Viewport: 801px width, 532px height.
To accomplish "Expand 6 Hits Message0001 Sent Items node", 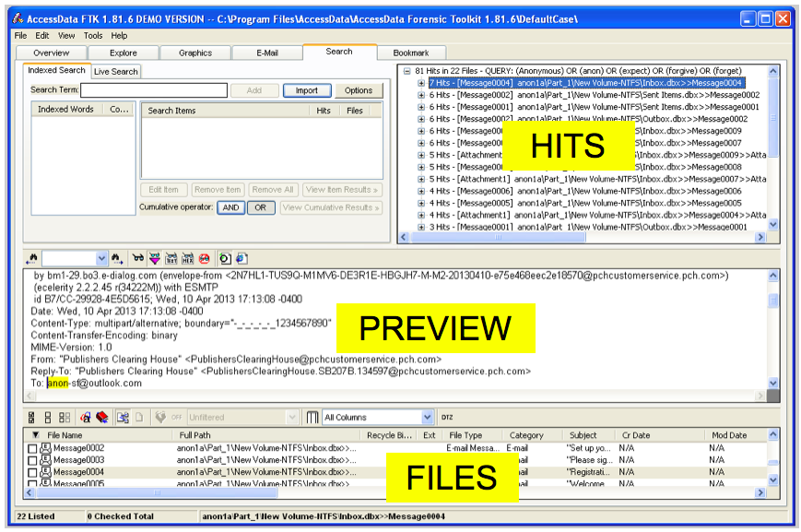I will pos(421,107).
